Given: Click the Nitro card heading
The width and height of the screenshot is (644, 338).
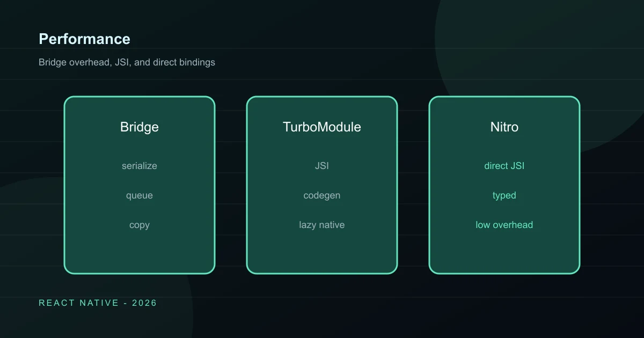Looking at the screenshot, I should (x=504, y=127).
